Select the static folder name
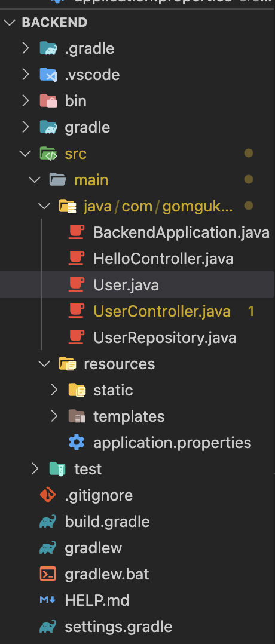 pyautogui.click(x=113, y=390)
